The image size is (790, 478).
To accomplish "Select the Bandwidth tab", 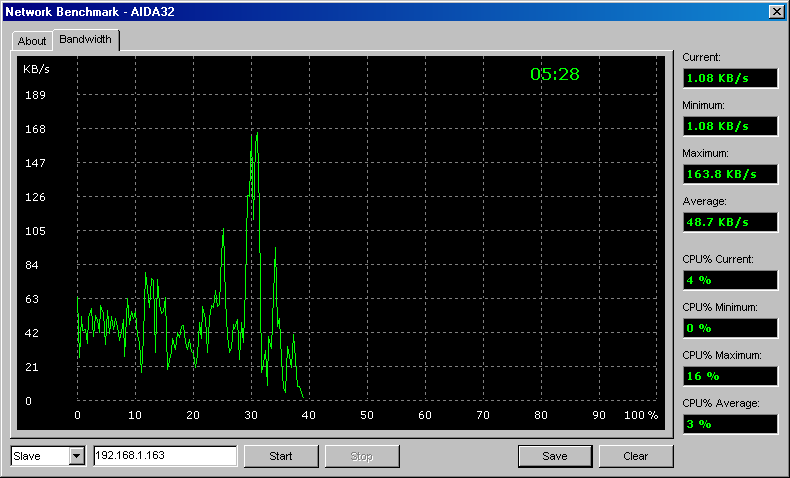I will [x=85, y=39].
